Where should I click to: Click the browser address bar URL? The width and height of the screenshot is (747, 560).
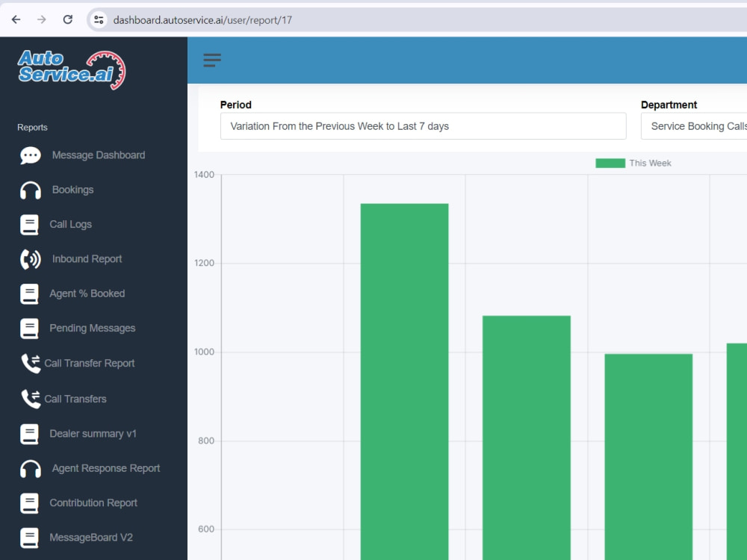(202, 20)
